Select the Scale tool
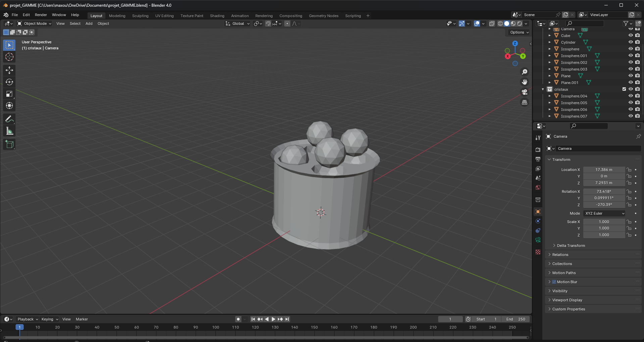 coord(9,94)
